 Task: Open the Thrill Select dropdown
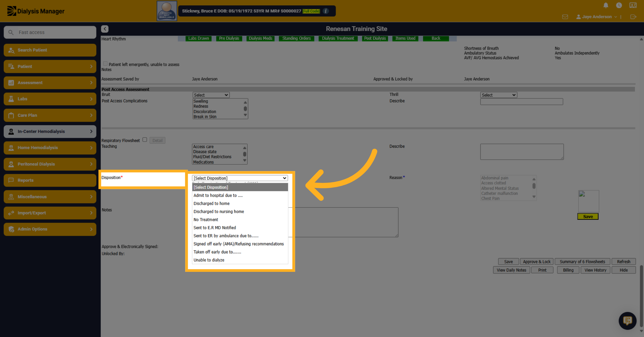pyautogui.click(x=499, y=95)
